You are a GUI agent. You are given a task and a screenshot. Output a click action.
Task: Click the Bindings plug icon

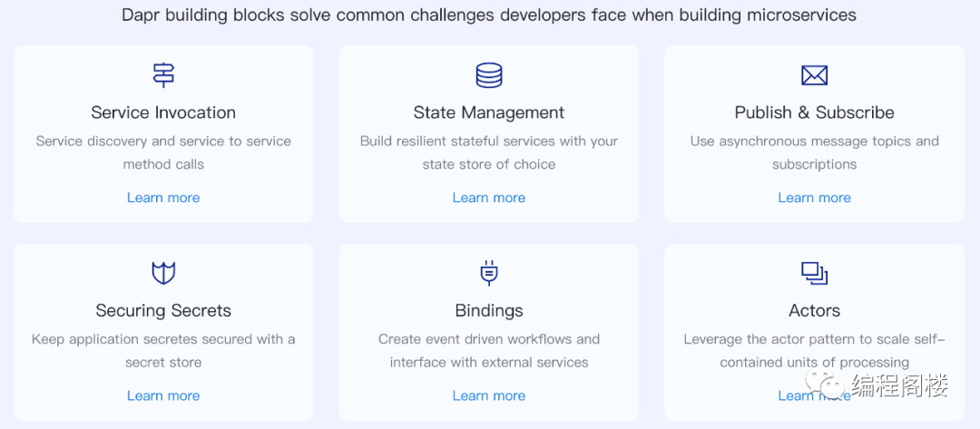[x=489, y=273]
